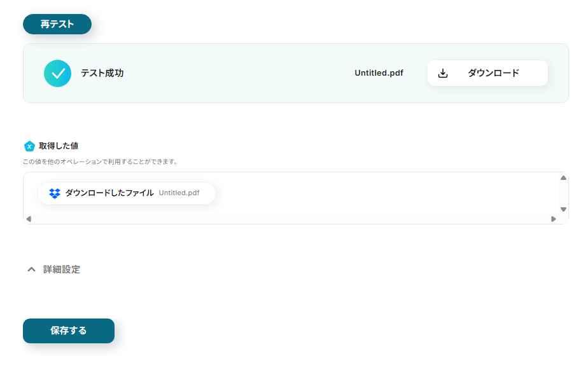The height and width of the screenshot is (377, 588).
Task: Click the 取得した値 heading
Action: pyautogui.click(x=59, y=146)
